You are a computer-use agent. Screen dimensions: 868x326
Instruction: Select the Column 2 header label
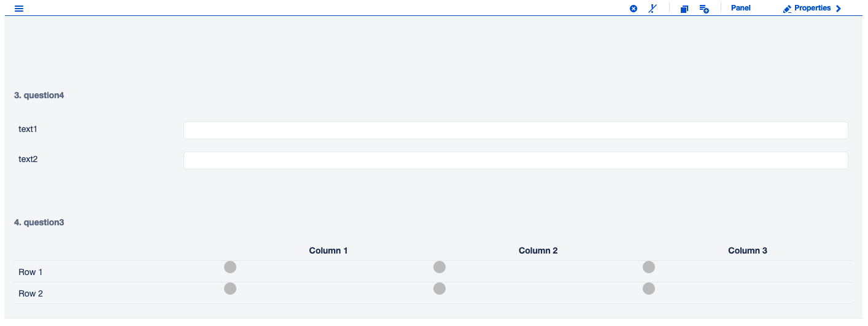coord(538,250)
